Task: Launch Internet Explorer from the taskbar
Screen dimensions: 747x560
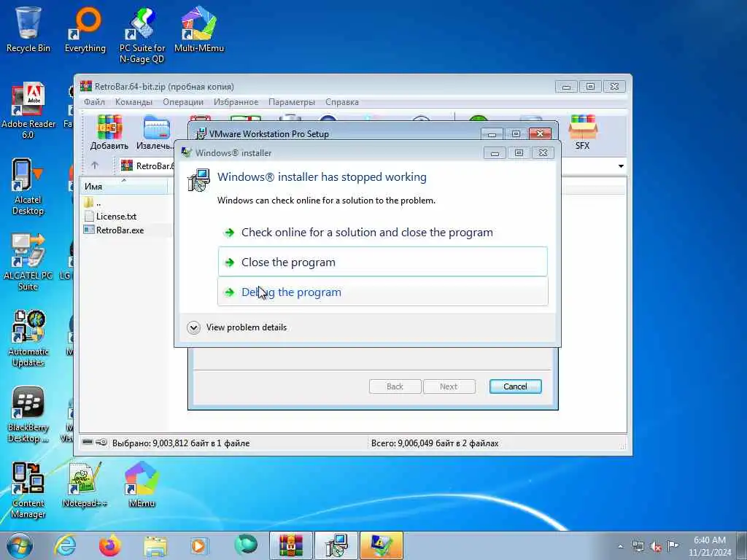Action: 64,545
